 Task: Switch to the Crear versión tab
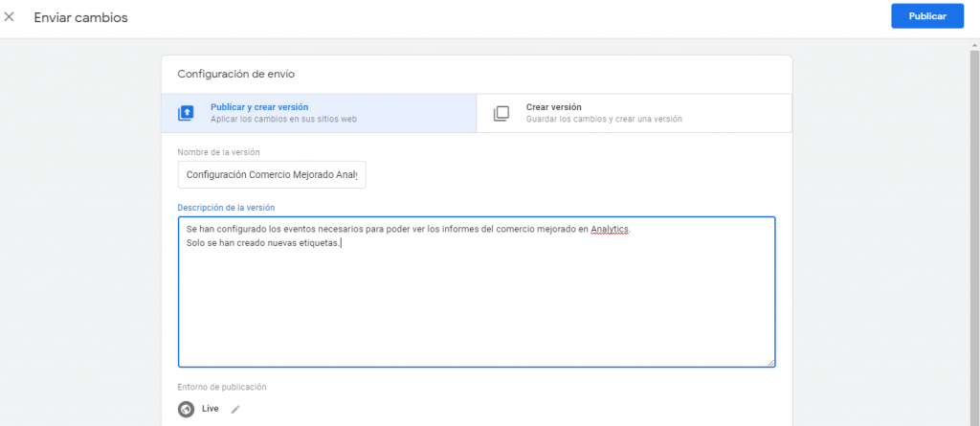point(634,113)
